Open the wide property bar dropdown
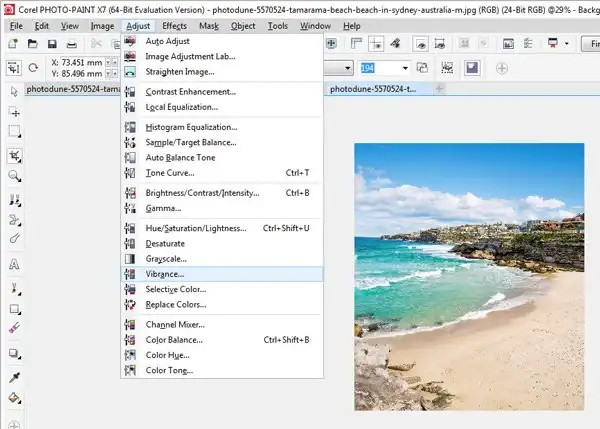Viewport: 600px width, 429px height. click(338, 68)
